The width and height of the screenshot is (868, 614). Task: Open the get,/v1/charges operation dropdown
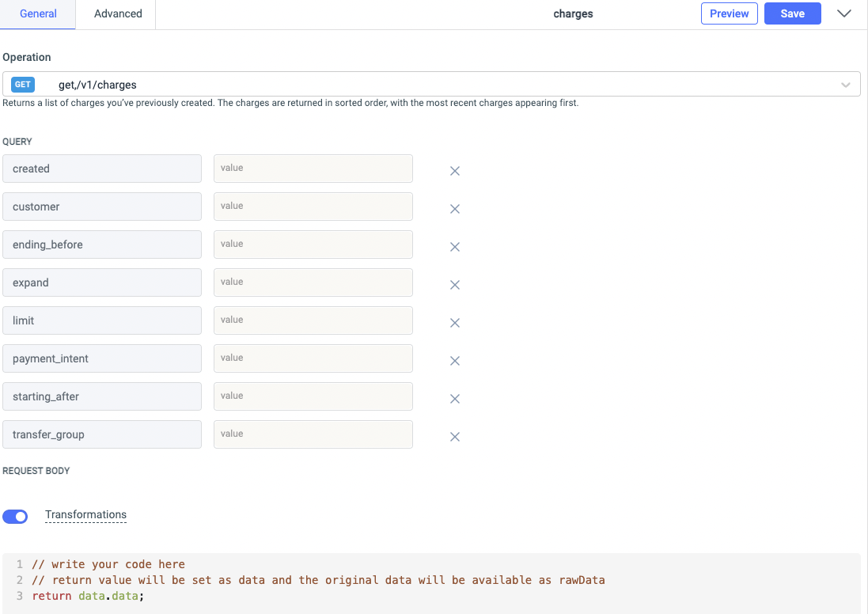pos(846,84)
